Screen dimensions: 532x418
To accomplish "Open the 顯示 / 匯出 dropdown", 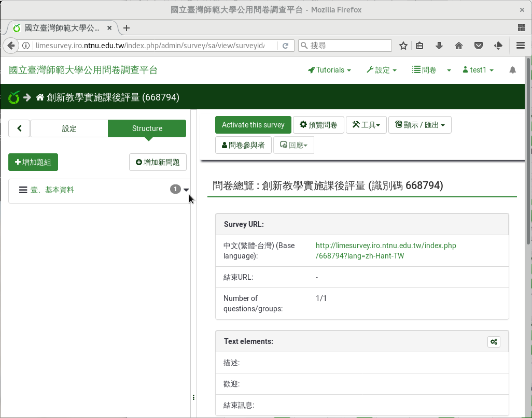I will (419, 125).
